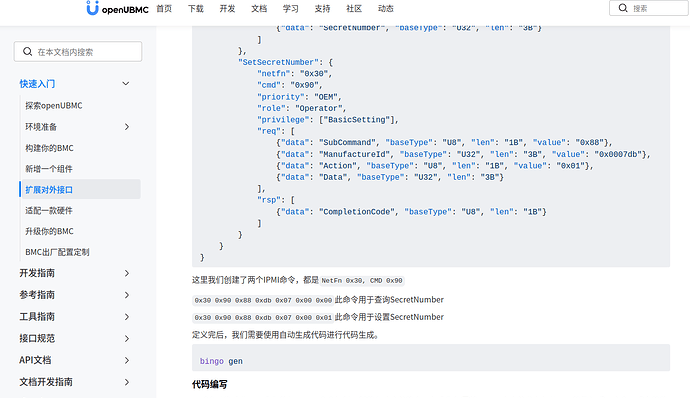Open BMC出厂配置定制 in sidebar

57,252
